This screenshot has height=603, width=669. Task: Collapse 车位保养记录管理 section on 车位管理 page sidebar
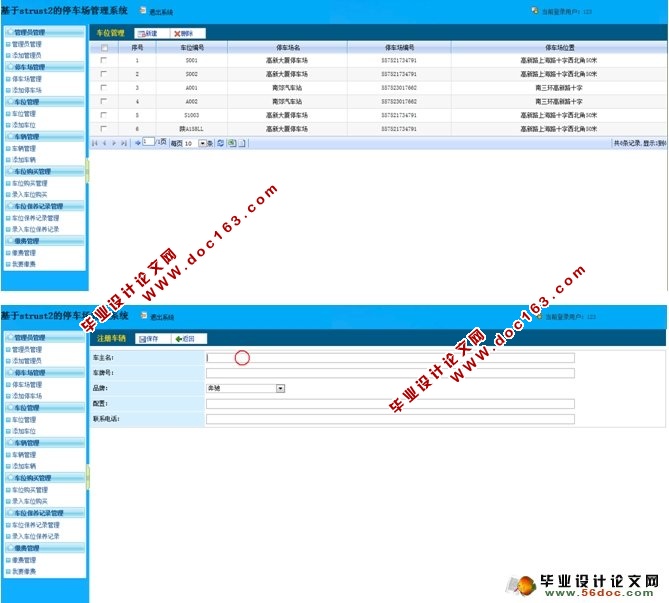click(45, 206)
